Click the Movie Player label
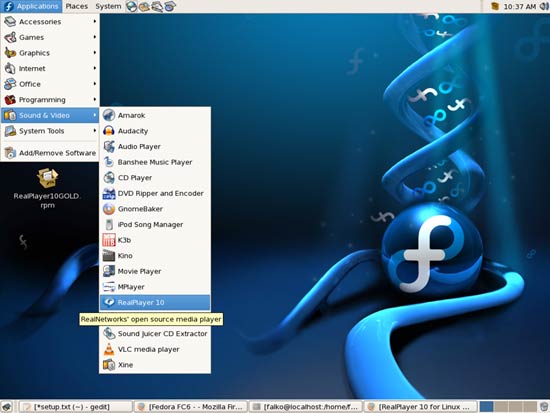Viewport: 550px width, 413px height. point(139,271)
